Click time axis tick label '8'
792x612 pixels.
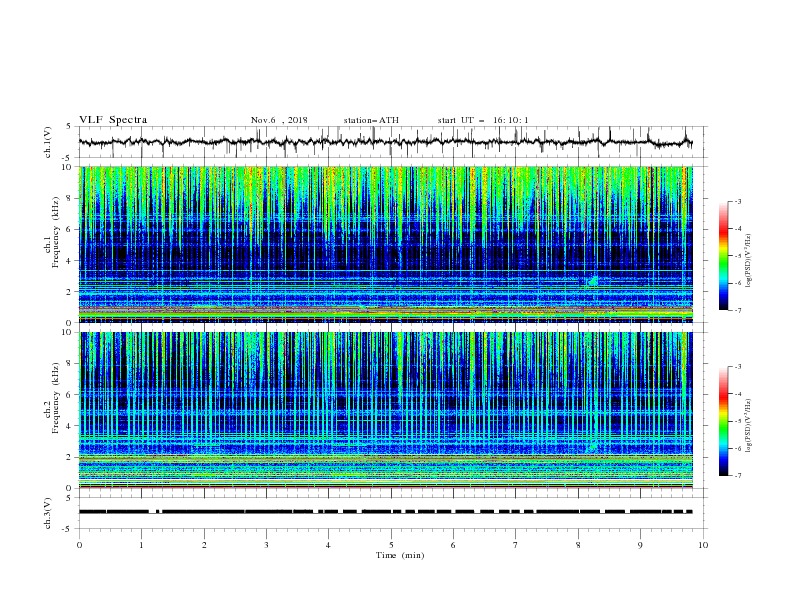[578, 545]
